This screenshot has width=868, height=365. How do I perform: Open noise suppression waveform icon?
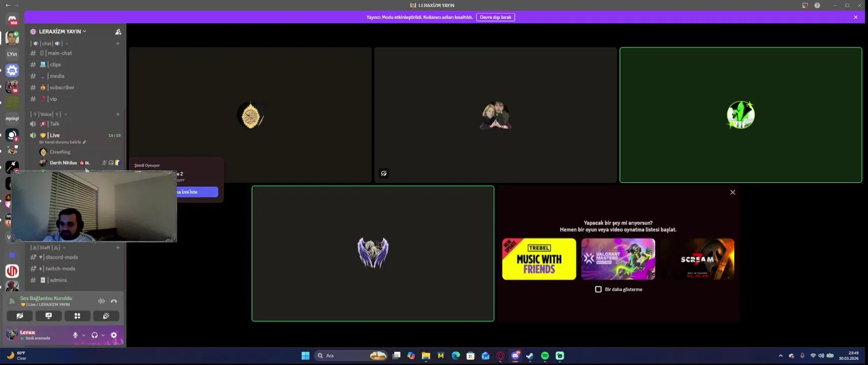point(102,301)
